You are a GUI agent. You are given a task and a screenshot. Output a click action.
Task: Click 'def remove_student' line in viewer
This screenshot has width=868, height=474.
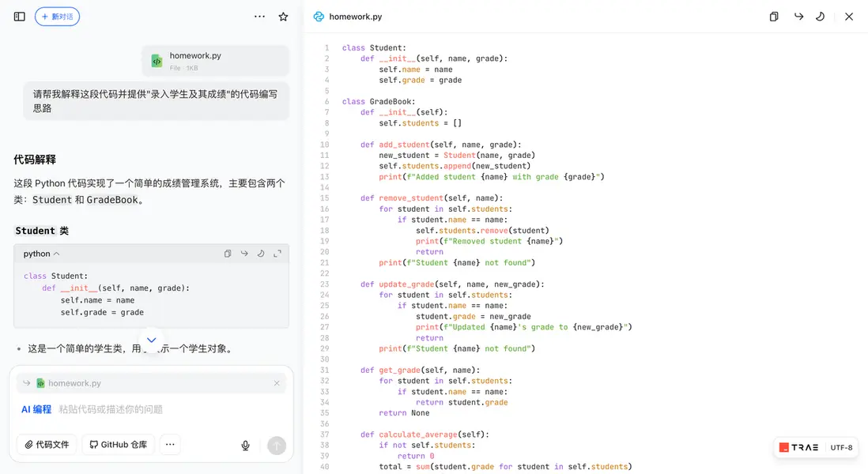pos(432,198)
